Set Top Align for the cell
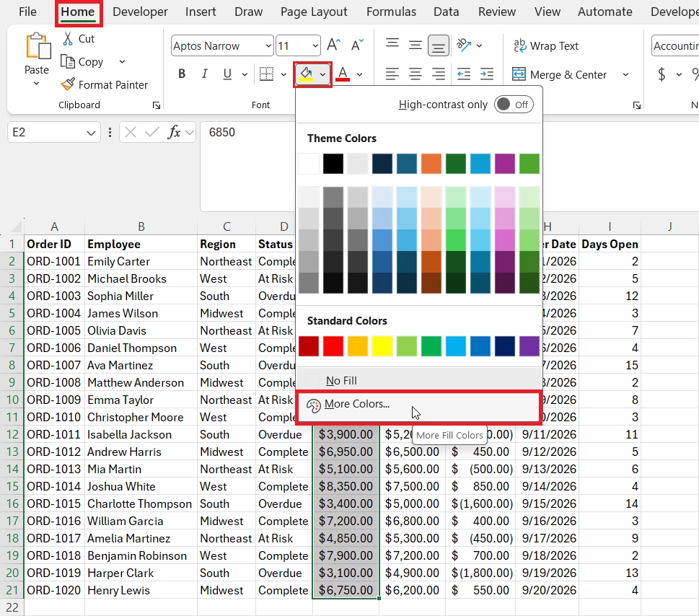 tap(392, 45)
